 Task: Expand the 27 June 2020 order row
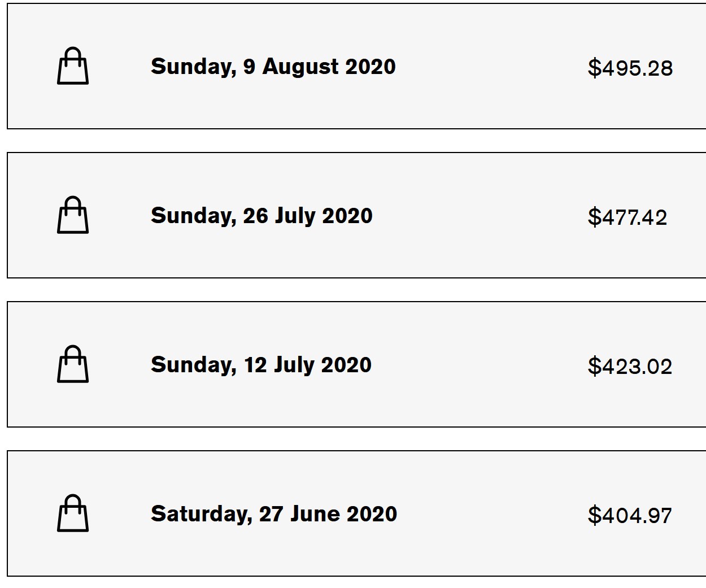356,513
